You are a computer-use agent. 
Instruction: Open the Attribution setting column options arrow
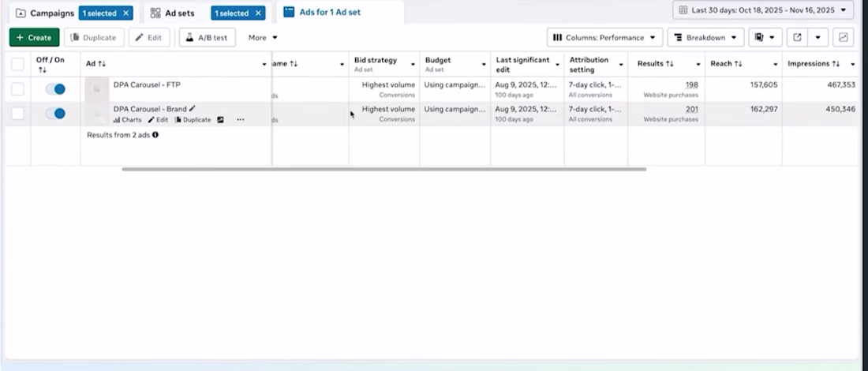point(621,65)
